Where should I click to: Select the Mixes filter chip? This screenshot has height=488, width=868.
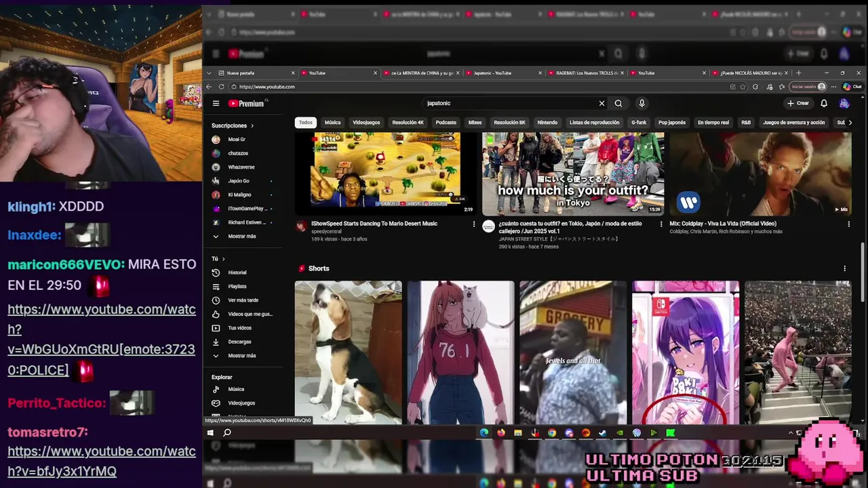point(475,123)
